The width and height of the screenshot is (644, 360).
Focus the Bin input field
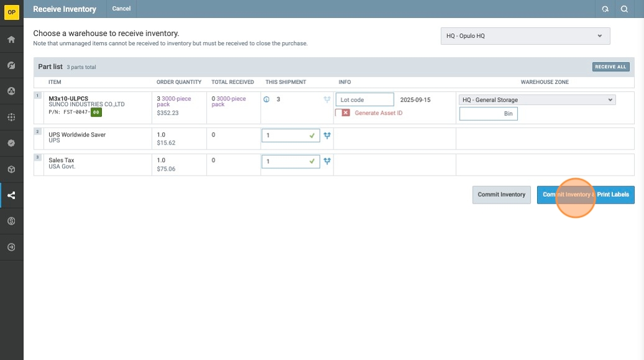click(x=488, y=114)
